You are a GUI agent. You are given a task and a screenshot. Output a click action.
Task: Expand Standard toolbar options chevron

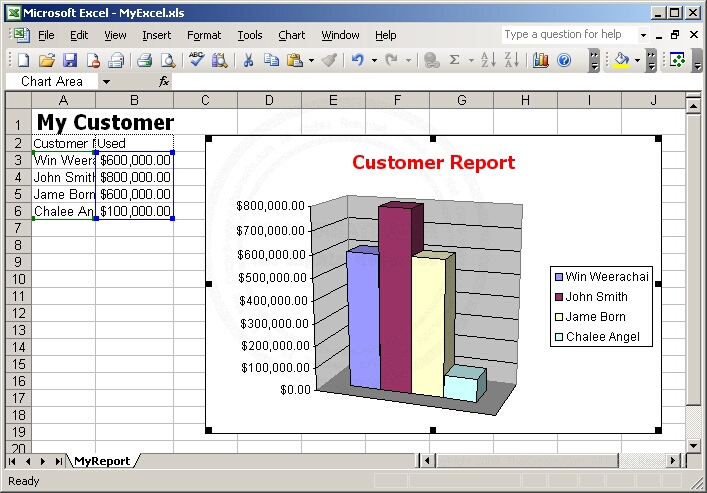(x=594, y=60)
